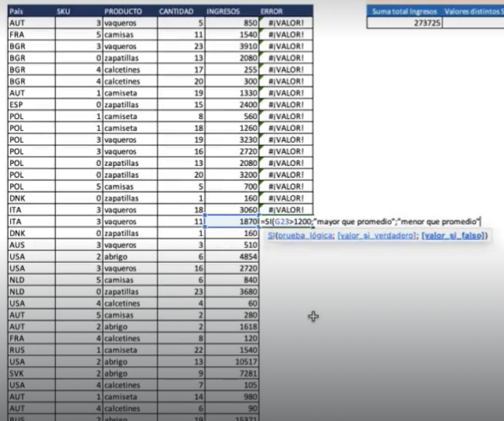Select the INGRESOS cell 3060
The image size is (504, 421).
(x=232, y=210)
